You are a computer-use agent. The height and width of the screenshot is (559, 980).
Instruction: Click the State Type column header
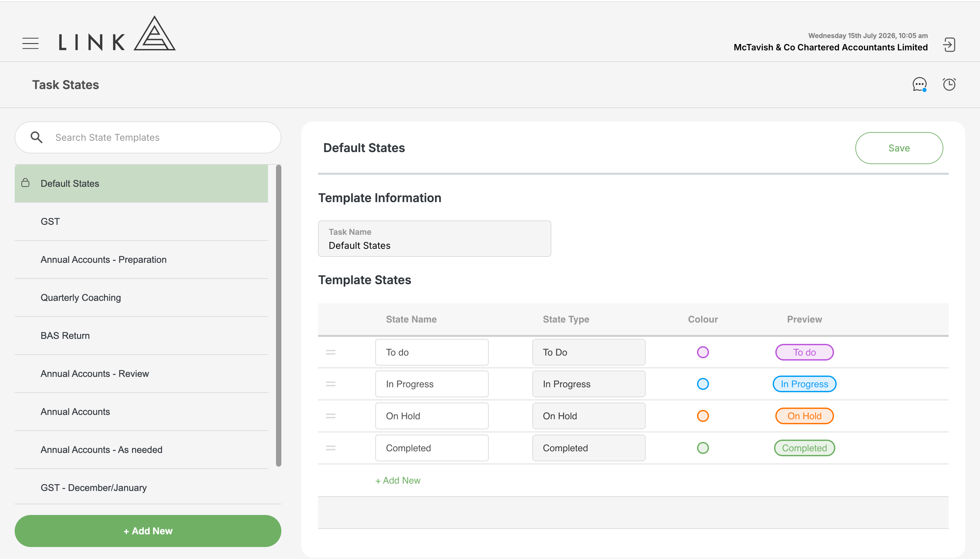tap(566, 320)
